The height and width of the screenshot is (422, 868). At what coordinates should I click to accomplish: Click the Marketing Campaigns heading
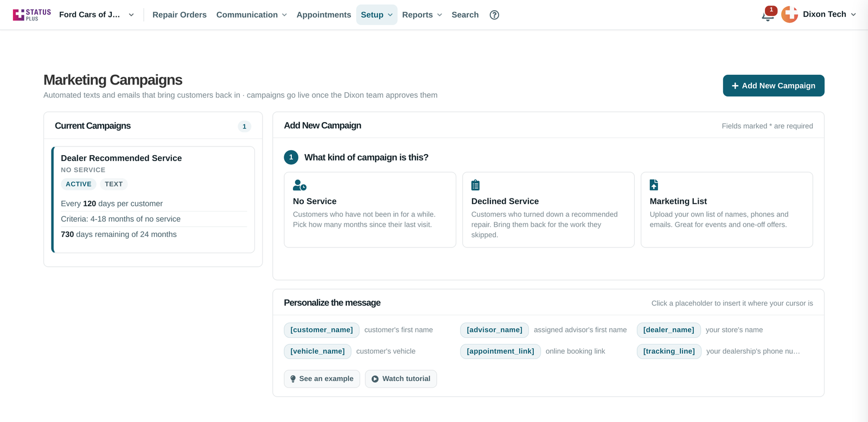113,80
